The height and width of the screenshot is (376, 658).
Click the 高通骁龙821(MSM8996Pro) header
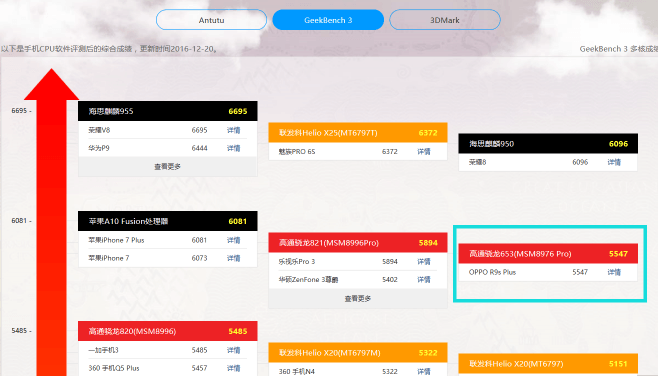pos(358,243)
